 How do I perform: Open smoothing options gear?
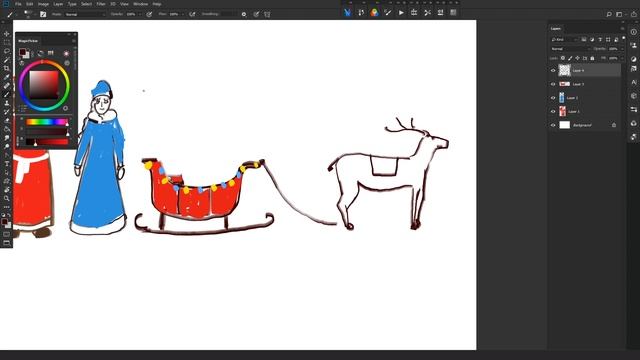coord(244,14)
